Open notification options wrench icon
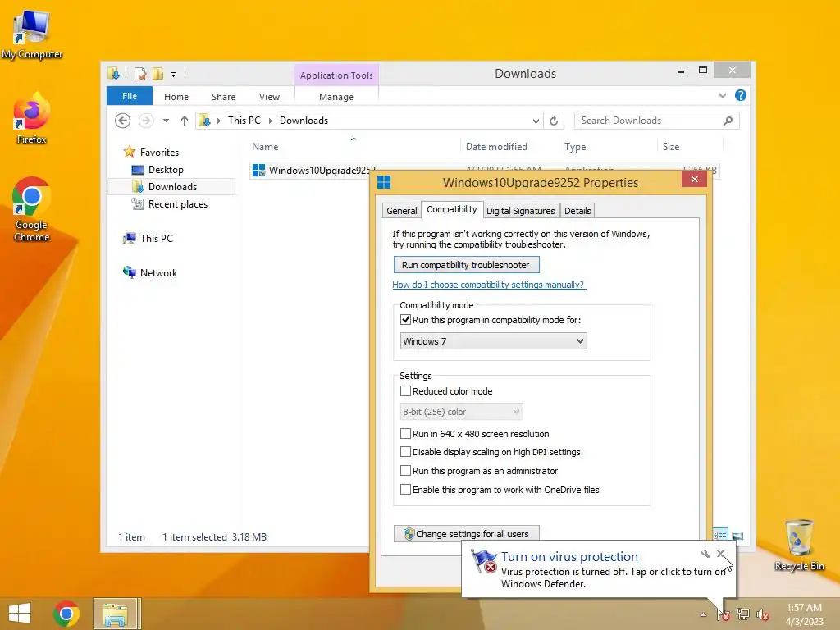This screenshot has height=630, width=840. (x=705, y=554)
